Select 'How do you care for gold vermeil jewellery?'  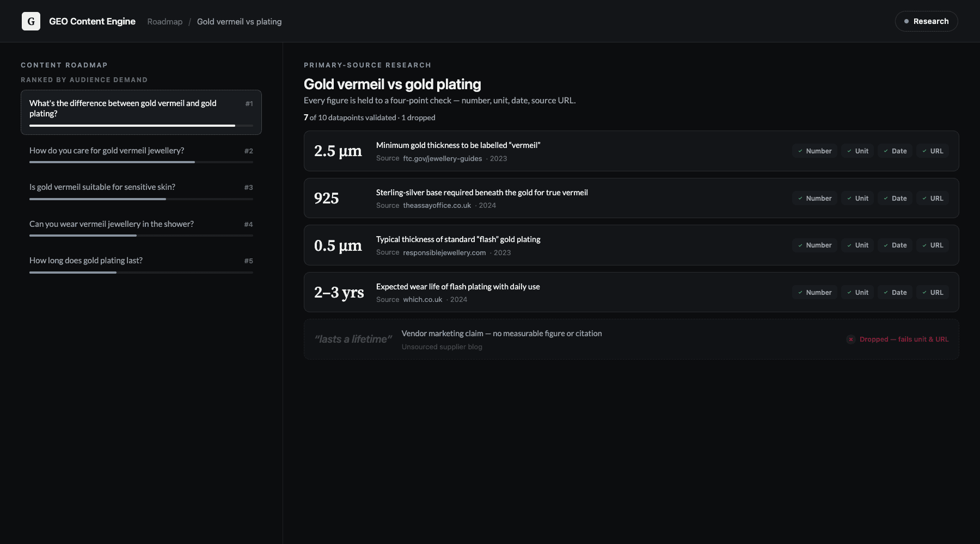[x=141, y=155]
